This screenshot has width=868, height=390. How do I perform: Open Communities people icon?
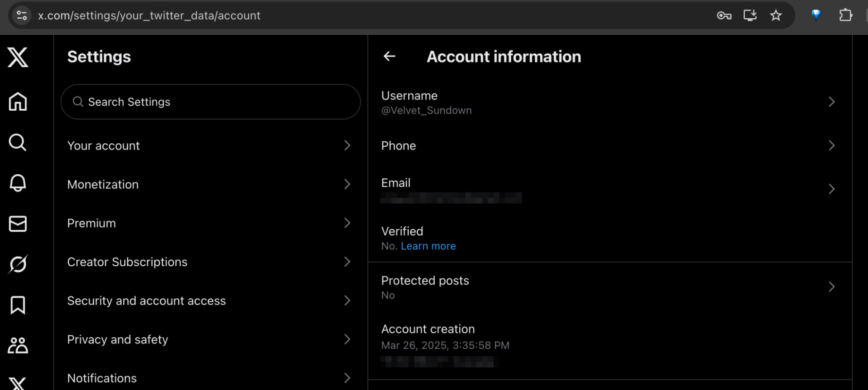(18, 345)
